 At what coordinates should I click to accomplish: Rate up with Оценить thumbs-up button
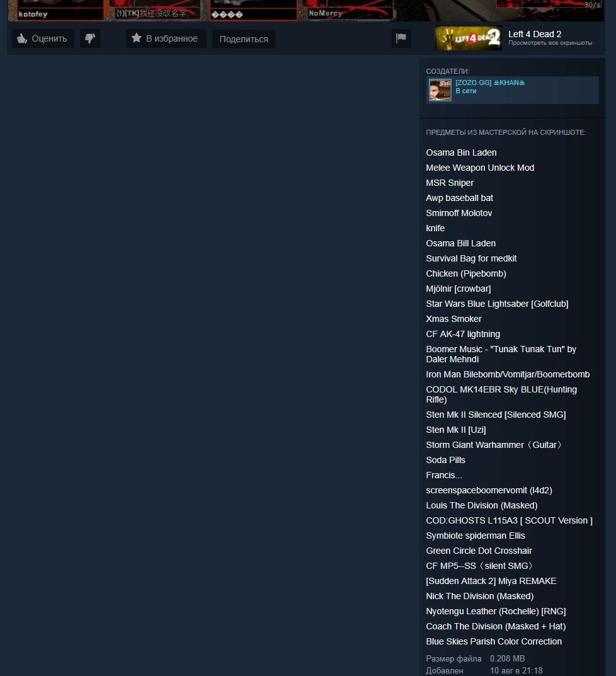[x=43, y=38]
